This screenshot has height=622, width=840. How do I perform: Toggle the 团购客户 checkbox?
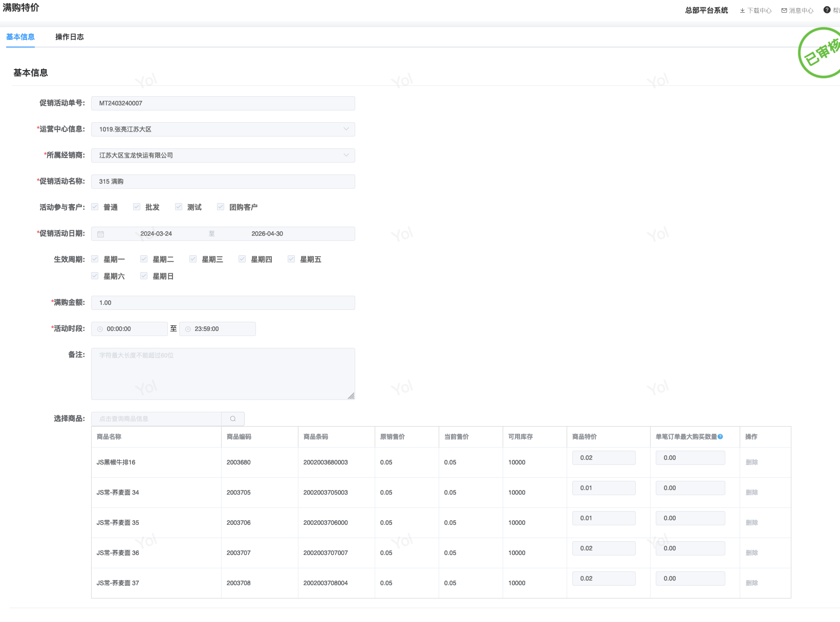pos(221,207)
